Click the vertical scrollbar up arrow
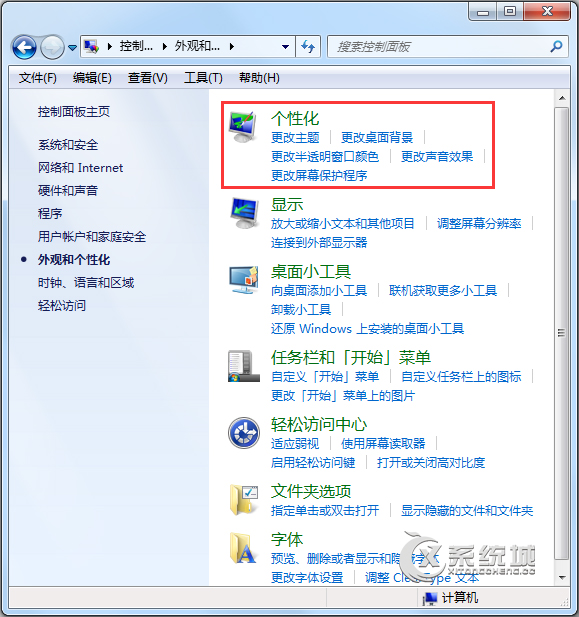The image size is (579, 617). pos(562,98)
